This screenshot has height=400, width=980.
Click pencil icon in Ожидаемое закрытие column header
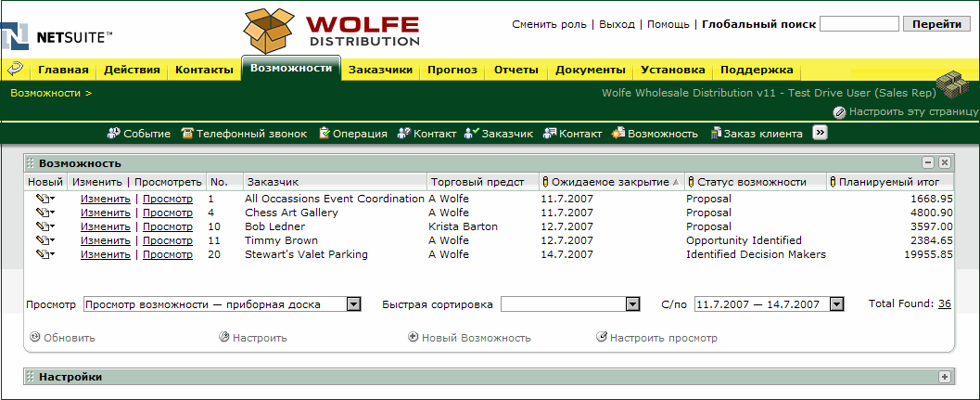coord(545,182)
